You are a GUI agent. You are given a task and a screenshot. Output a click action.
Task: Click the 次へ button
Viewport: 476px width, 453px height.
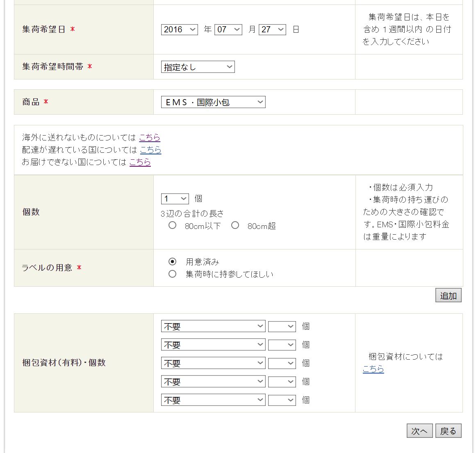coord(419,431)
